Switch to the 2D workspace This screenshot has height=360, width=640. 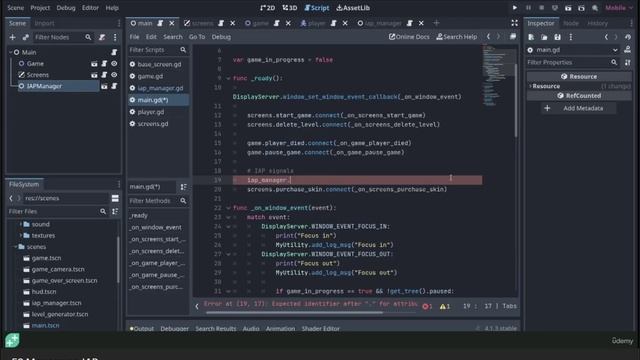pos(267,8)
